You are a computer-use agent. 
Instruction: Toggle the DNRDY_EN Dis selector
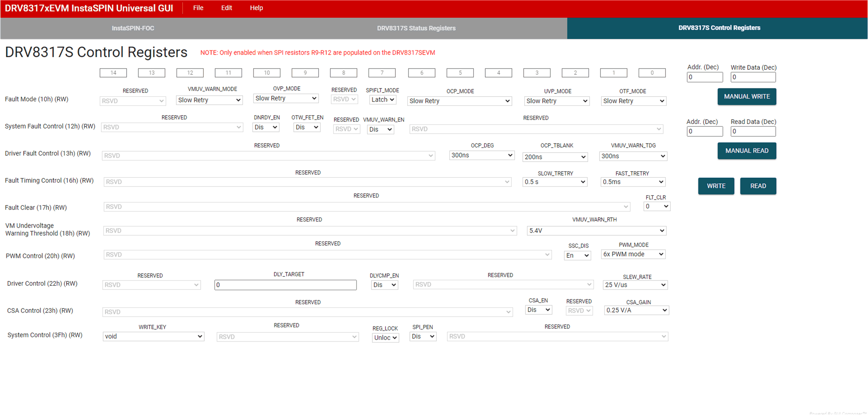(266, 127)
